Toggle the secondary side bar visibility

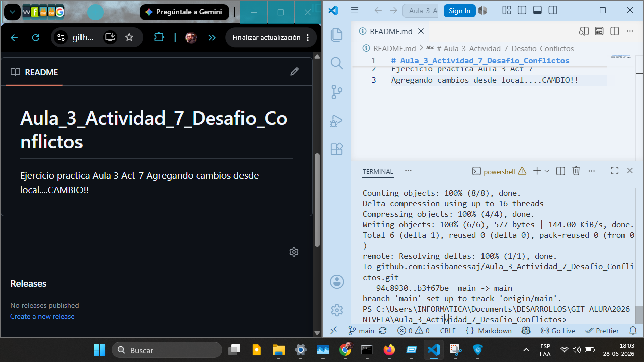click(553, 10)
